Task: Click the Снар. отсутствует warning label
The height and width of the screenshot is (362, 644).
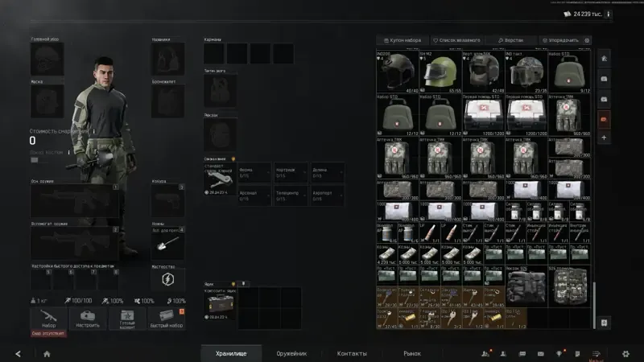Action: click(x=48, y=333)
